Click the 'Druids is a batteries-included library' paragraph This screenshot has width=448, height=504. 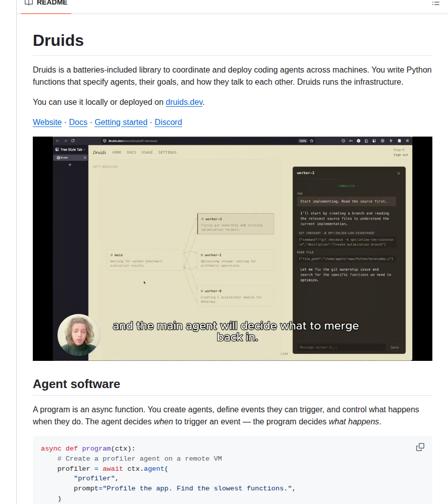(233, 76)
